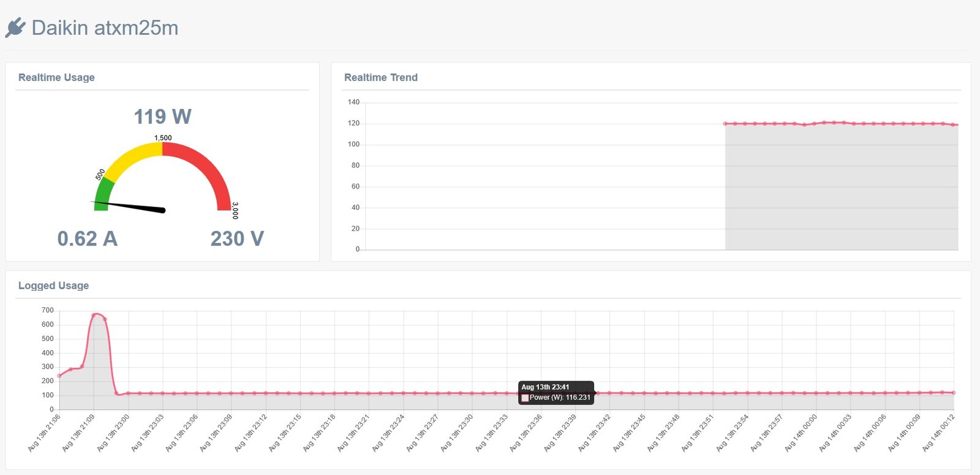Click the 600 label on Logged Usage axis
The image size is (980, 475).
click(47, 324)
